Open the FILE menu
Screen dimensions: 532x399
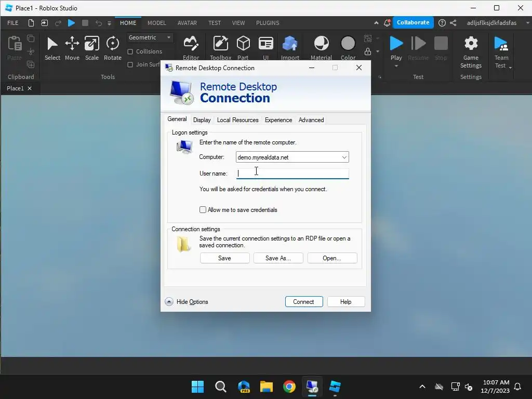(13, 23)
